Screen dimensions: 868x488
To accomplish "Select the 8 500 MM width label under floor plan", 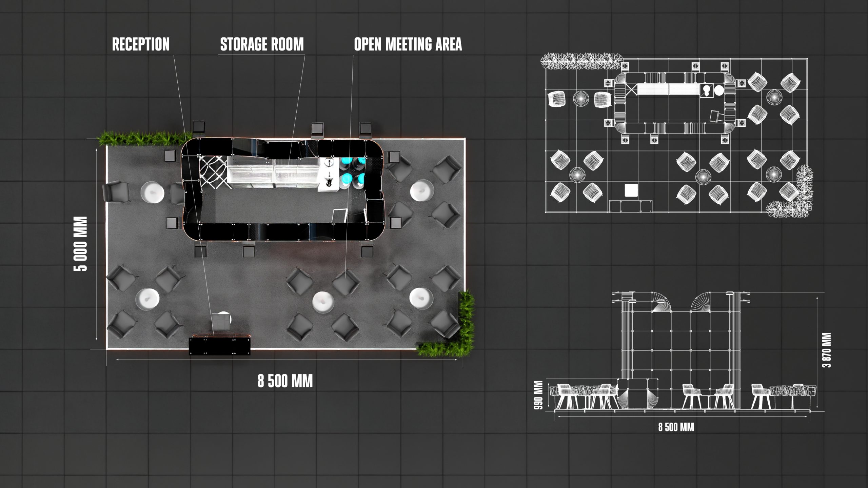I will [x=285, y=381].
